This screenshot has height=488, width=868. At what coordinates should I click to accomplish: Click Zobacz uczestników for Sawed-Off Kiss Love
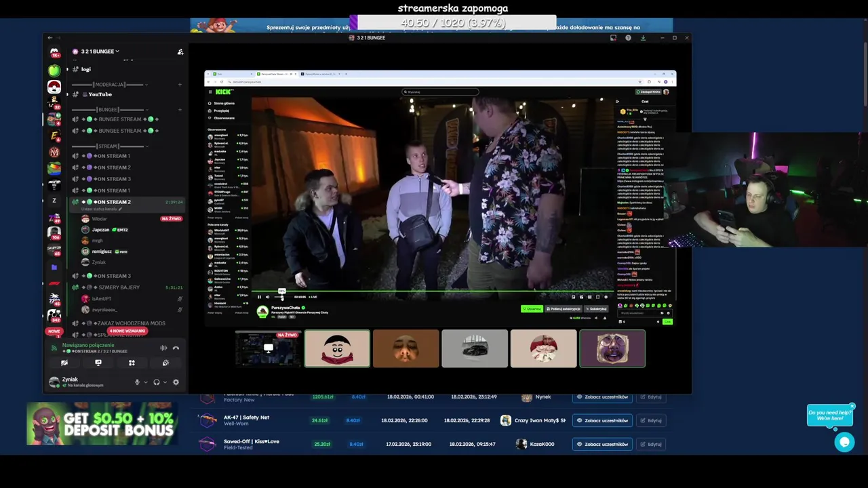[x=602, y=444]
